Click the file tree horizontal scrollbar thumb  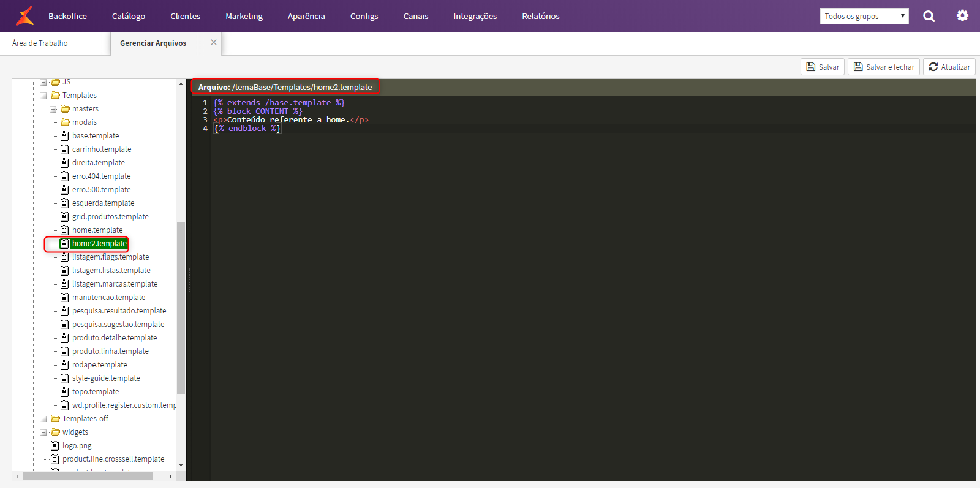click(88, 476)
